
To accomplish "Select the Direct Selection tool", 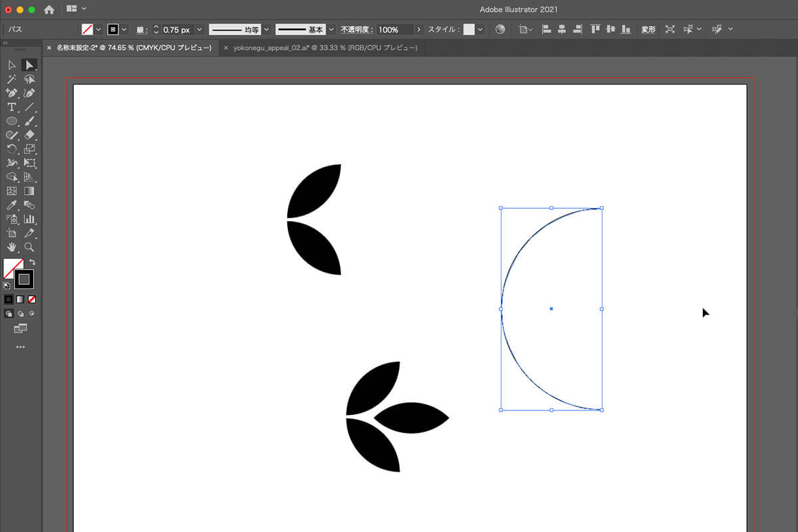I will pos(29,65).
